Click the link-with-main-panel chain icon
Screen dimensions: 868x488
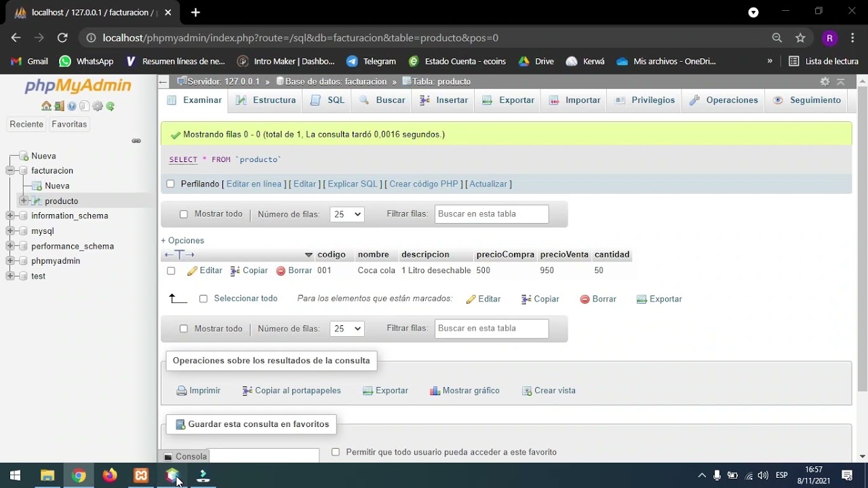tap(136, 141)
